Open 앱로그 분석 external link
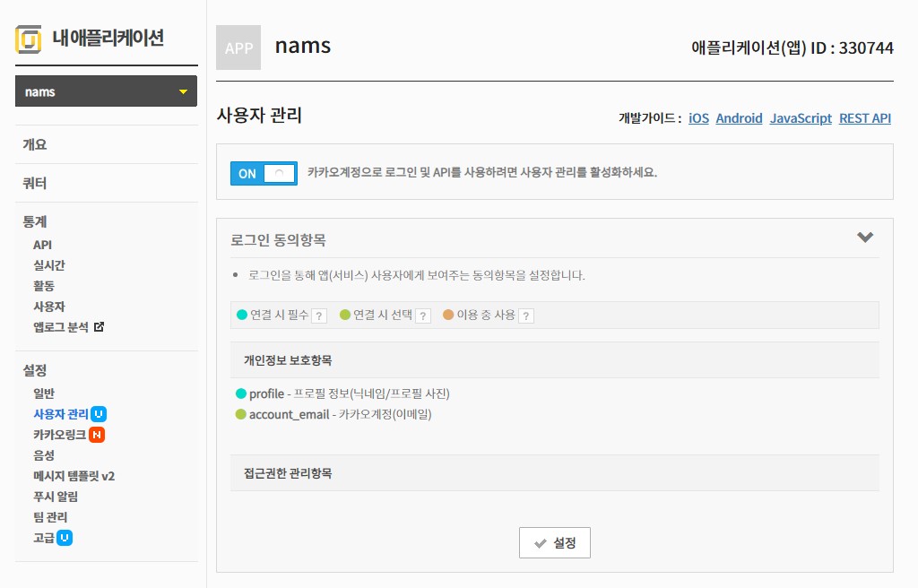The height and width of the screenshot is (588, 918). pyautogui.click(x=61, y=327)
